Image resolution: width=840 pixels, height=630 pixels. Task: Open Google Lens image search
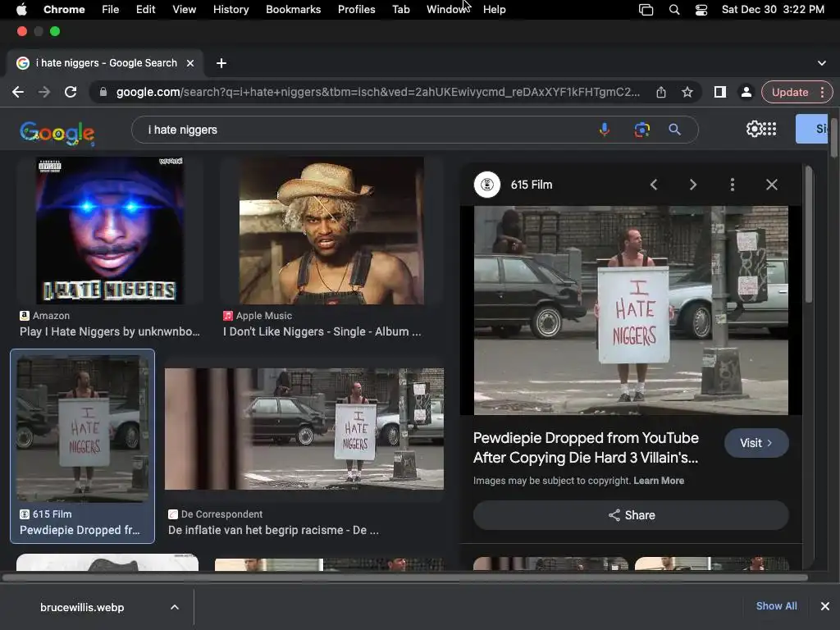[641, 130]
